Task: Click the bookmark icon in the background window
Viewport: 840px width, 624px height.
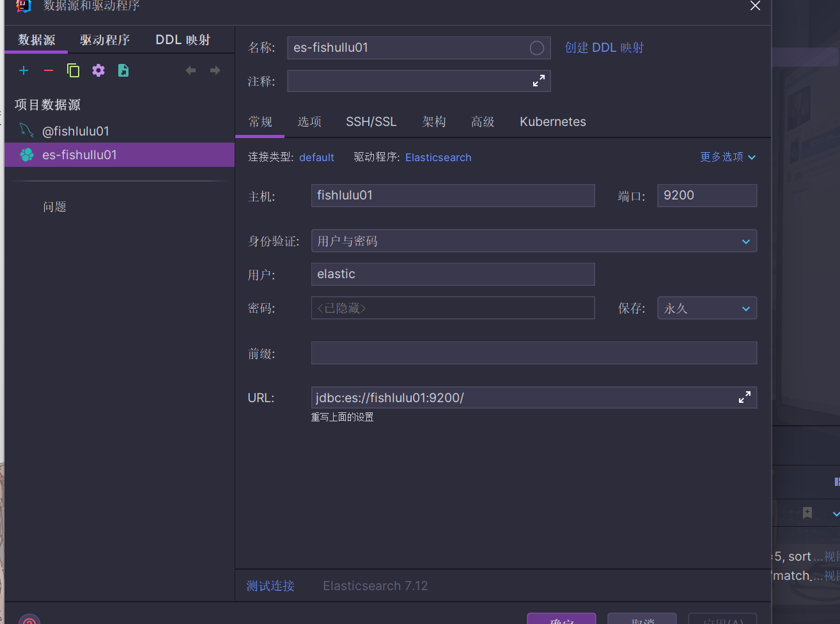Action: pos(807,513)
